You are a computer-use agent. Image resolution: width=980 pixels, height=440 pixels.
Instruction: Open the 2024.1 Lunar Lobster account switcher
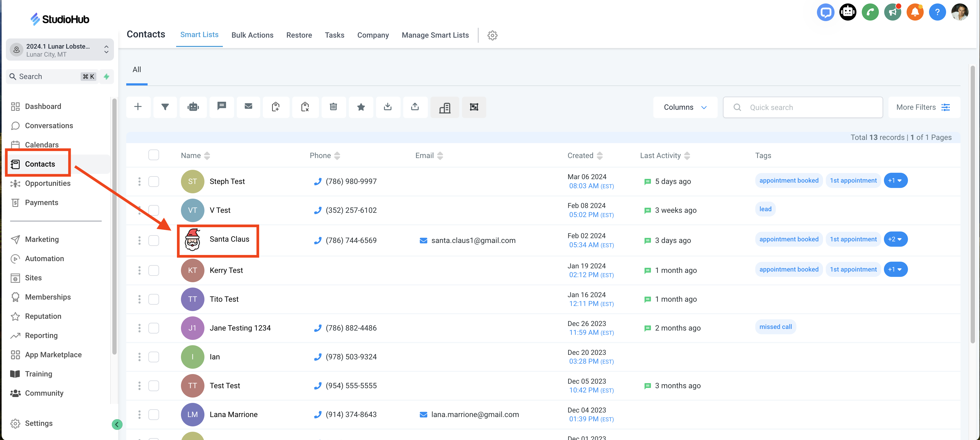pyautogui.click(x=60, y=50)
